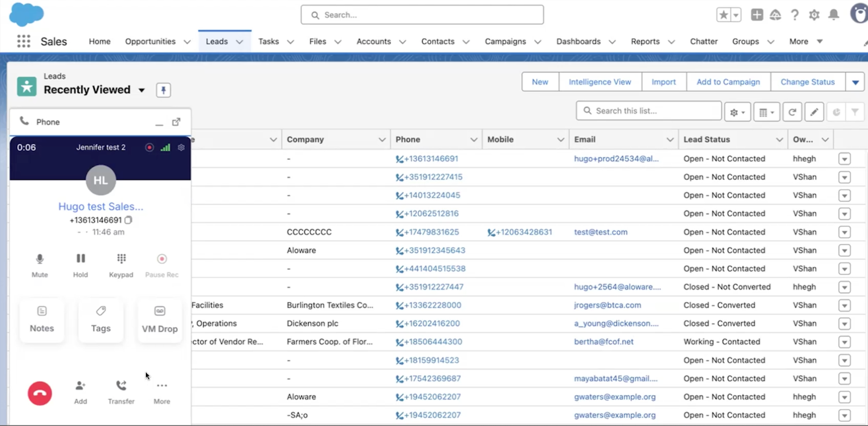Screen dimensions: 868x426
Task: Open dialer settings gear in call header
Action: click(x=181, y=147)
